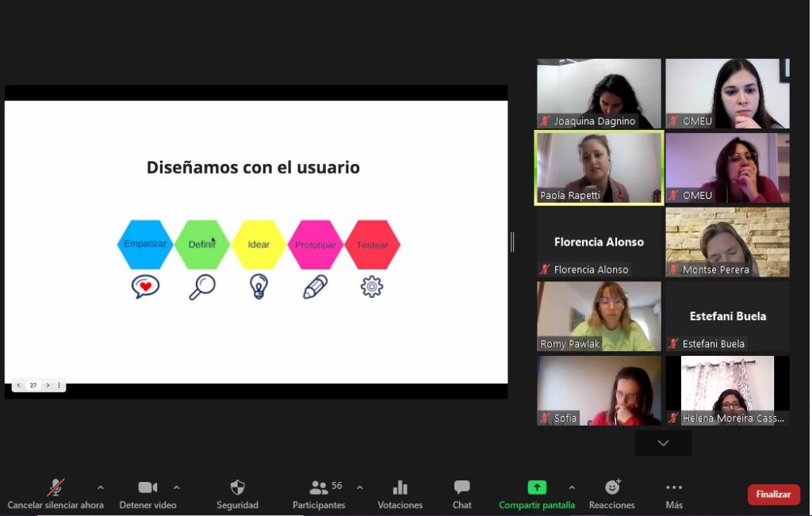Expand the microphone audio options chevron
The width and height of the screenshot is (812, 516).
(101, 488)
